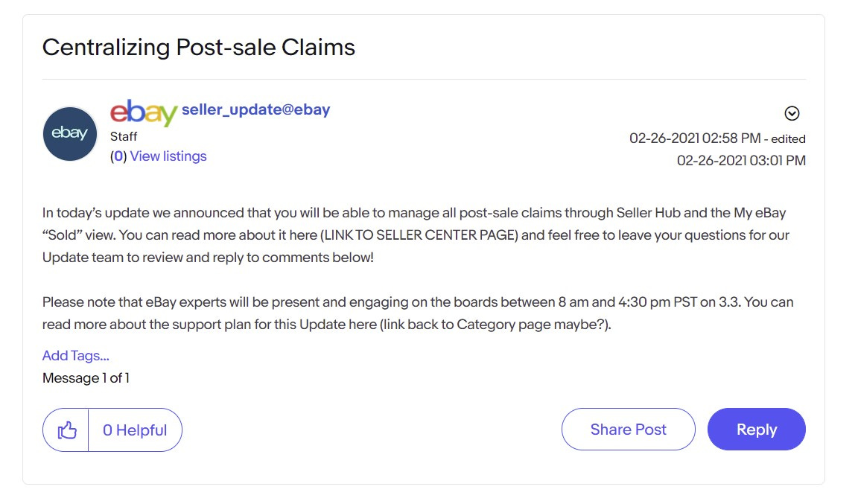The height and width of the screenshot is (504, 858).
Task: Click the Centralizing Post-sale Claims title
Action: (199, 47)
